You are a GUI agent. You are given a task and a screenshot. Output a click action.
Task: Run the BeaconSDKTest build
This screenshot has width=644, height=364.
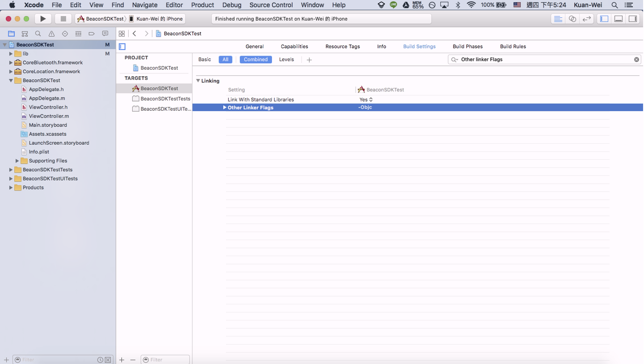coord(43,19)
